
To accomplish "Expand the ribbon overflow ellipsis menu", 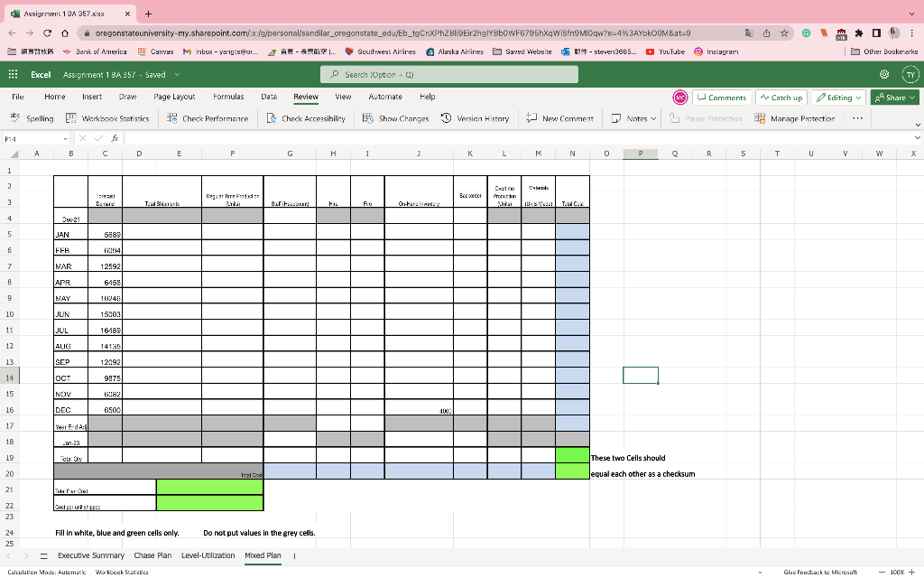I will tap(856, 117).
